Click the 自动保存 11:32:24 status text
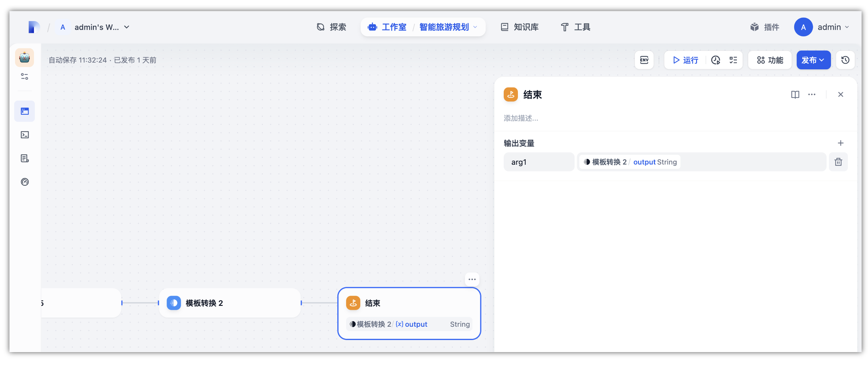The image size is (868, 365). click(x=77, y=60)
